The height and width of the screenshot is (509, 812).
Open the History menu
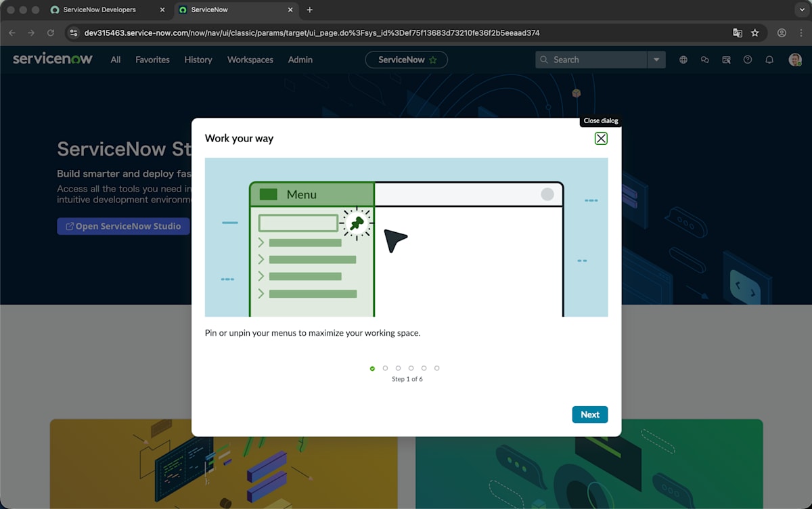(x=198, y=60)
